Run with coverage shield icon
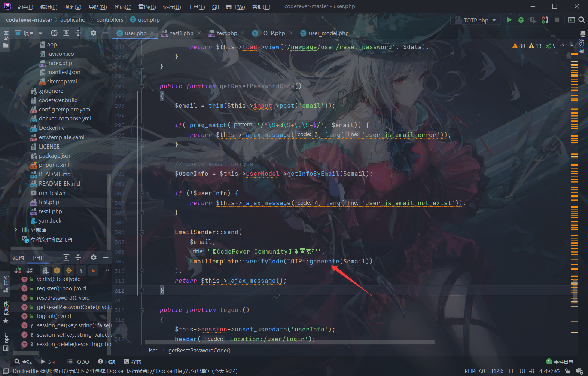Image resolution: width=588 pixels, height=376 pixels. (533, 20)
